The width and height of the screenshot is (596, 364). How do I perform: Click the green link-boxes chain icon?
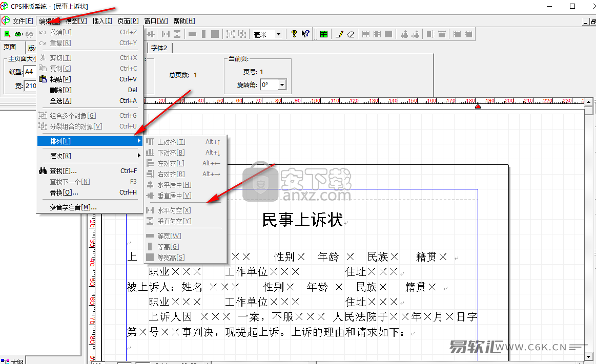[18, 34]
